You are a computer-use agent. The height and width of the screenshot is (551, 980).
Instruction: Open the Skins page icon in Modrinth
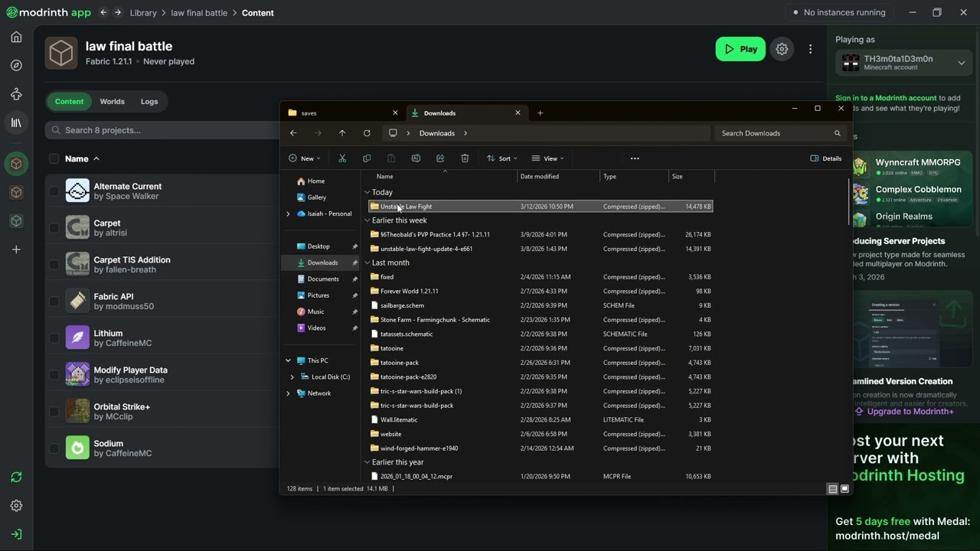point(16,94)
